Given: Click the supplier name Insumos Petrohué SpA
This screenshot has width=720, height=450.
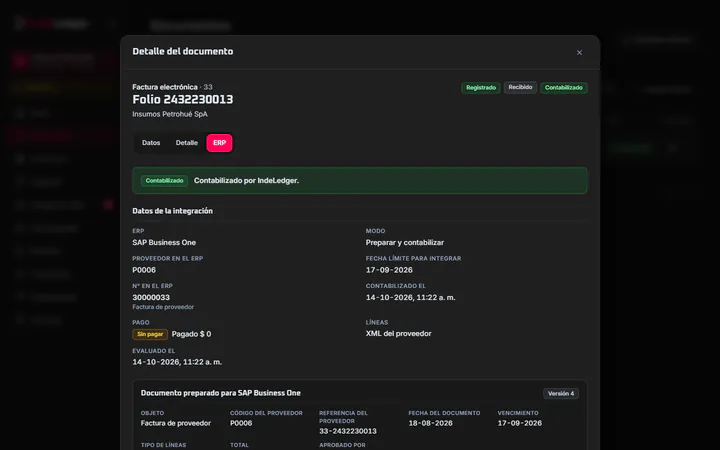Looking at the screenshot, I should click(x=170, y=114).
